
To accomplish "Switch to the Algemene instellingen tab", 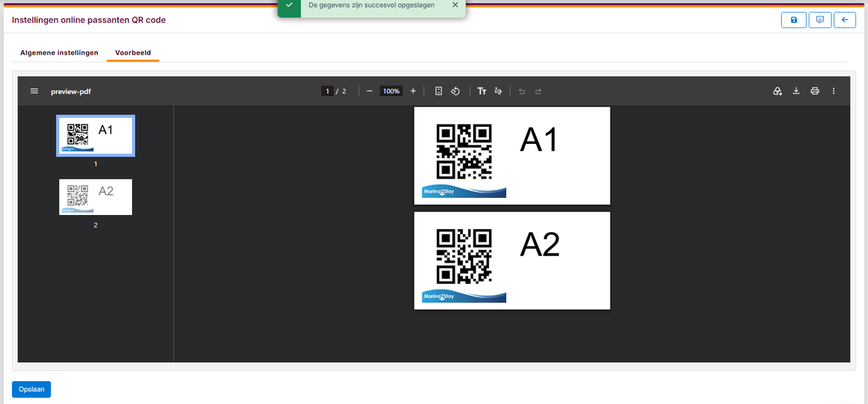I will [x=59, y=53].
